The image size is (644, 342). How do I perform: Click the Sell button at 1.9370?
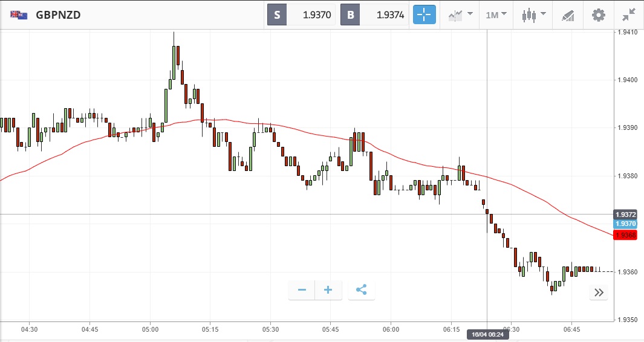(x=302, y=15)
